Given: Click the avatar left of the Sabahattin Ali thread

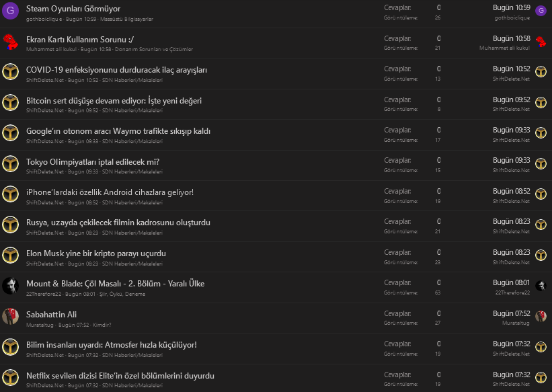Looking at the screenshot, I should [x=10, y=317].
